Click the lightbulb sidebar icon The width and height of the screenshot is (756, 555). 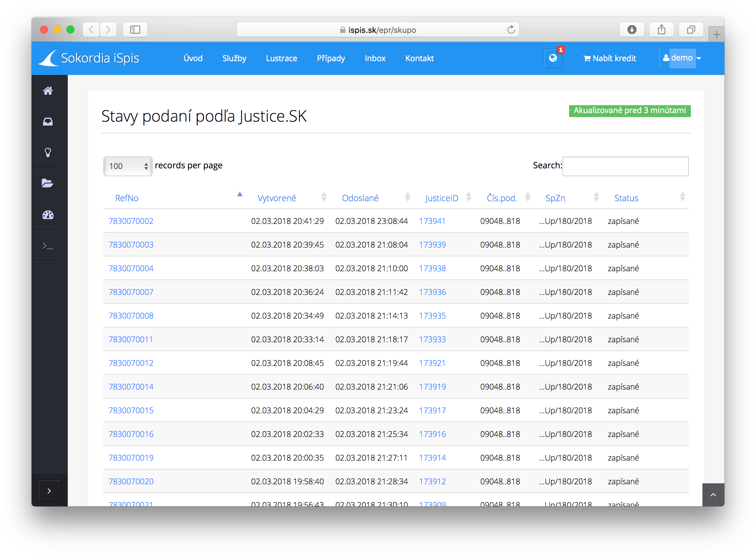[48, 153]
